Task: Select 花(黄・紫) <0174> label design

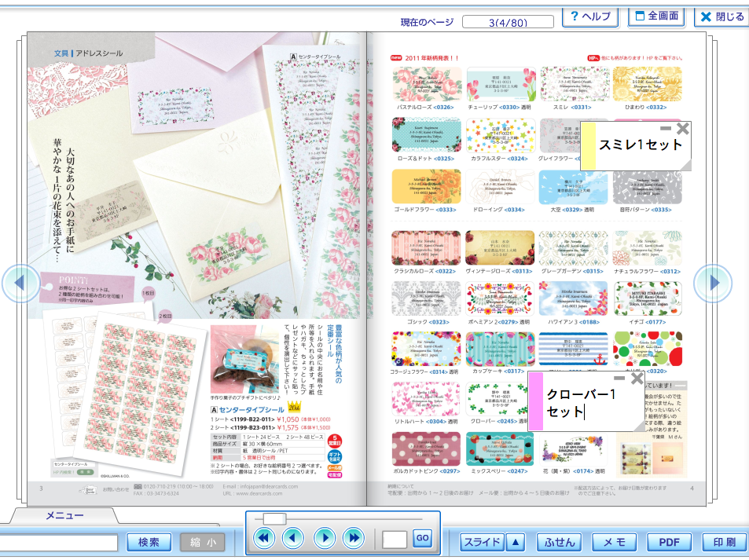Action: point(574,448)
